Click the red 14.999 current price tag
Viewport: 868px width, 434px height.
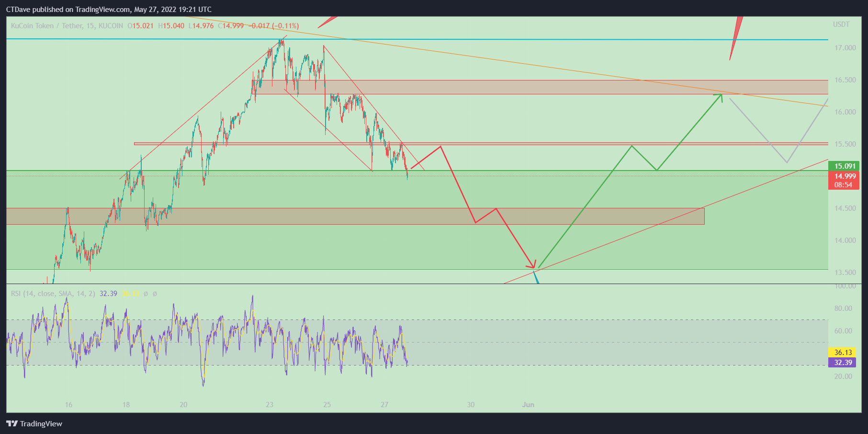click(844, 176)
